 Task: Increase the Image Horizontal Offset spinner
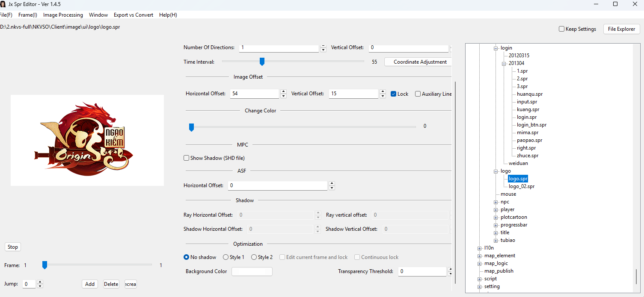(x=283, y=91)
